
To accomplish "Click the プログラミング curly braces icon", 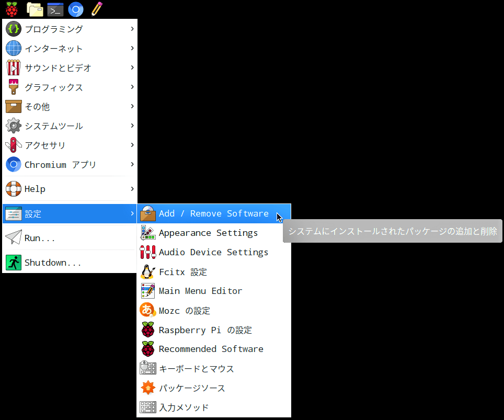I will click(x=14, y=29).
